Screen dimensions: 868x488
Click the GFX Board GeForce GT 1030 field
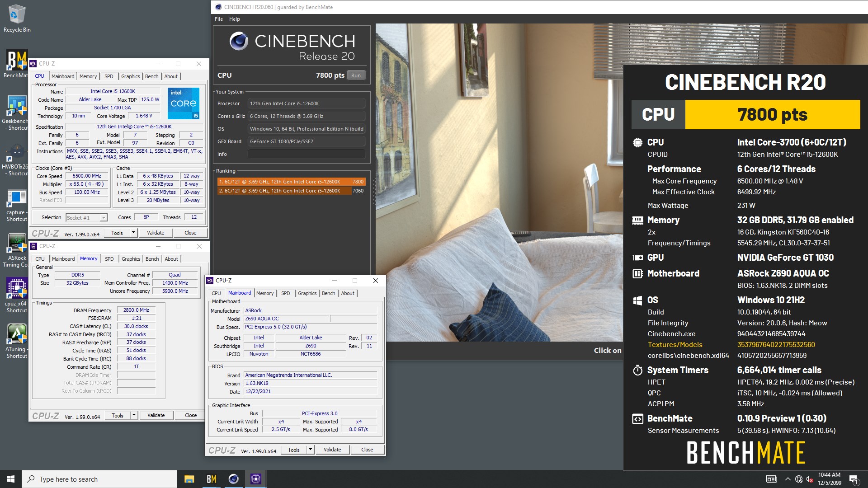(307, 141)
